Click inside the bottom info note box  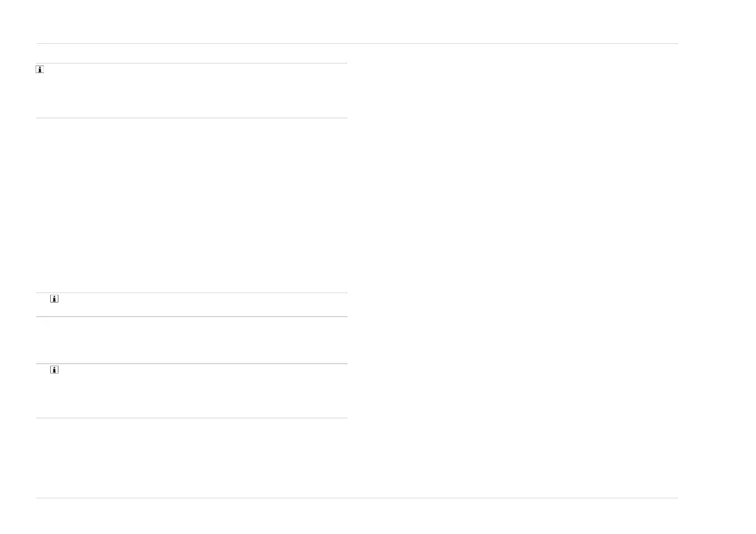191,391
